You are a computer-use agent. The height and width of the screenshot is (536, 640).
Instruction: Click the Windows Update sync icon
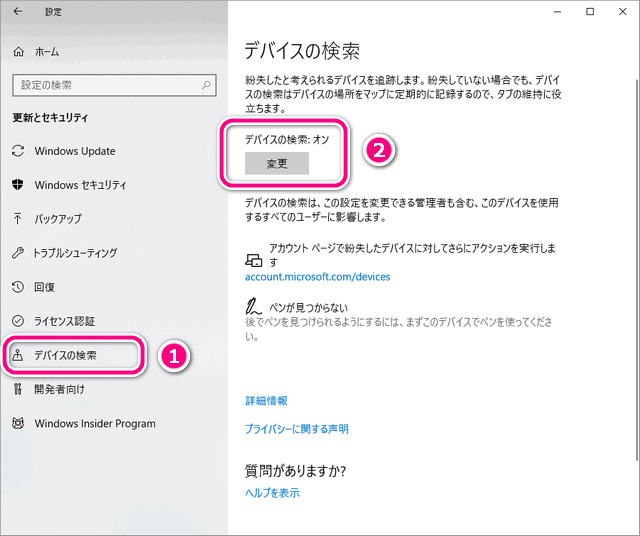click(18, 151)
